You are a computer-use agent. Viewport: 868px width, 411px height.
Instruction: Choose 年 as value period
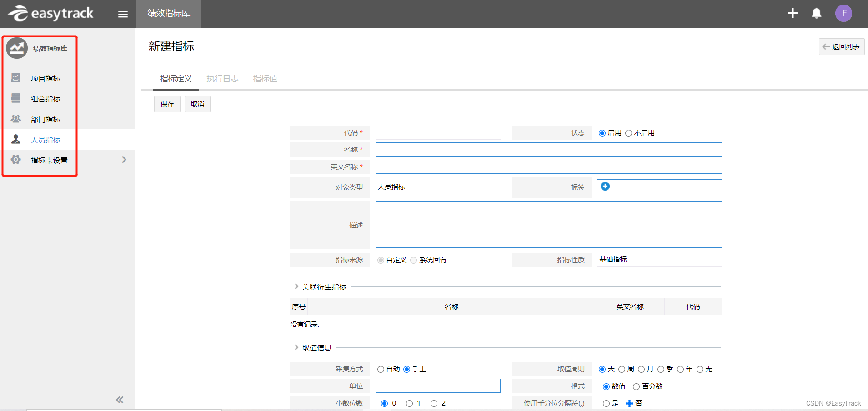coord(680,369)
